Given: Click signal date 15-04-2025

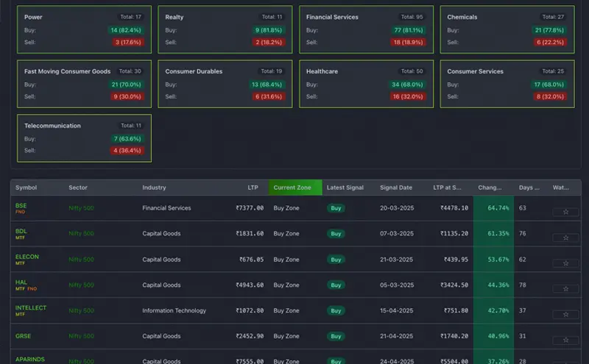Looking at the screenshot, I should tap(396, 310).
